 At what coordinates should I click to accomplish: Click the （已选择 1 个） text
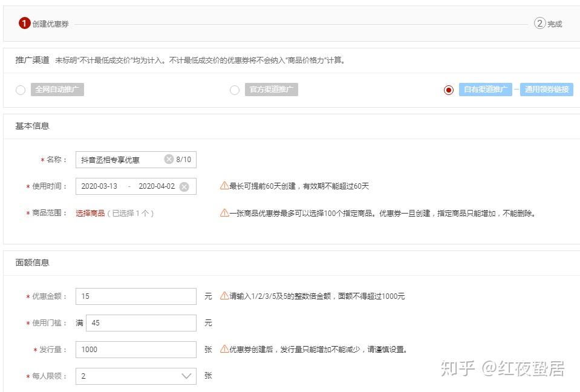[x=131, y=214]
